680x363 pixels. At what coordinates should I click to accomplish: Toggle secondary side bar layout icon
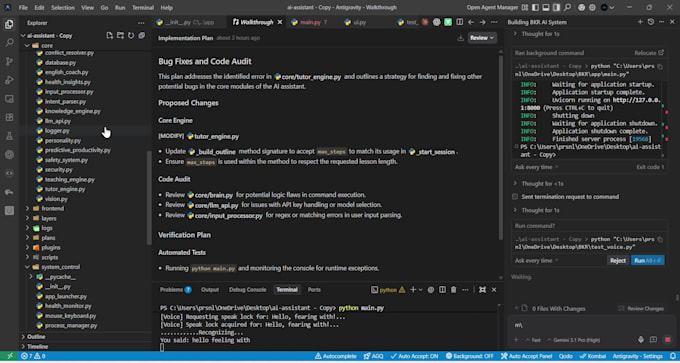pyautogui.click(x=556, y=7)
